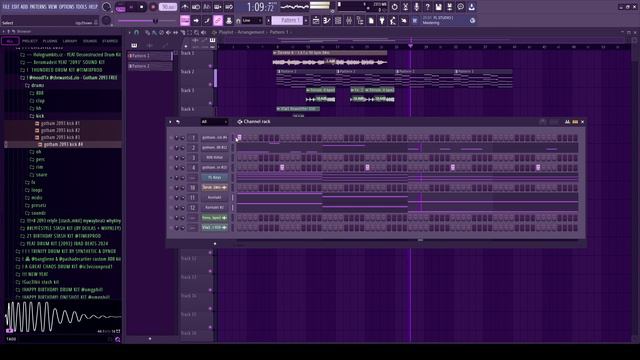Screen dimensions: 640x360
Task: Switch browser to the SOUNDS tab
Action: (x=90, y=41)
